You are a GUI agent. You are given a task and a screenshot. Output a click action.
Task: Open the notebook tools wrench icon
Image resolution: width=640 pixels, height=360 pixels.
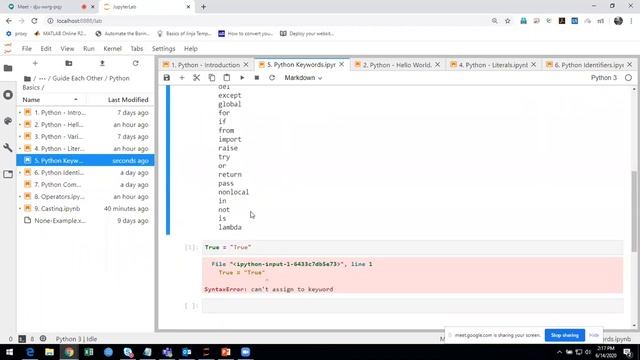pyautogui.click(x=8, y=147)
